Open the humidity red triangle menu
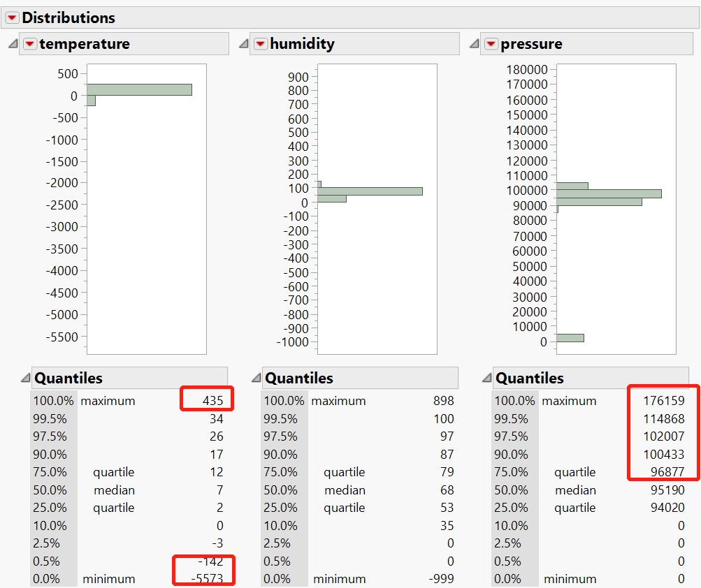The width and height of the screenshot is (701, 588). click(x=261, y=44)
